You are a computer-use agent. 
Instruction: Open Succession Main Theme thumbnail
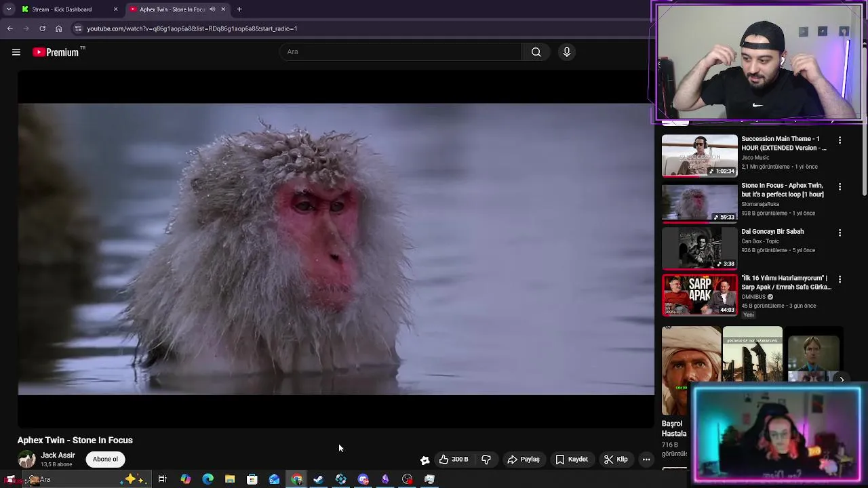pyautogui.click(x=699, y=155)
